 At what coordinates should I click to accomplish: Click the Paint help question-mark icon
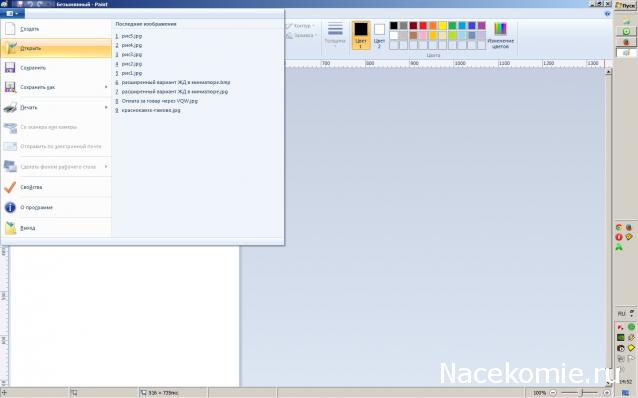click(607, 13)
